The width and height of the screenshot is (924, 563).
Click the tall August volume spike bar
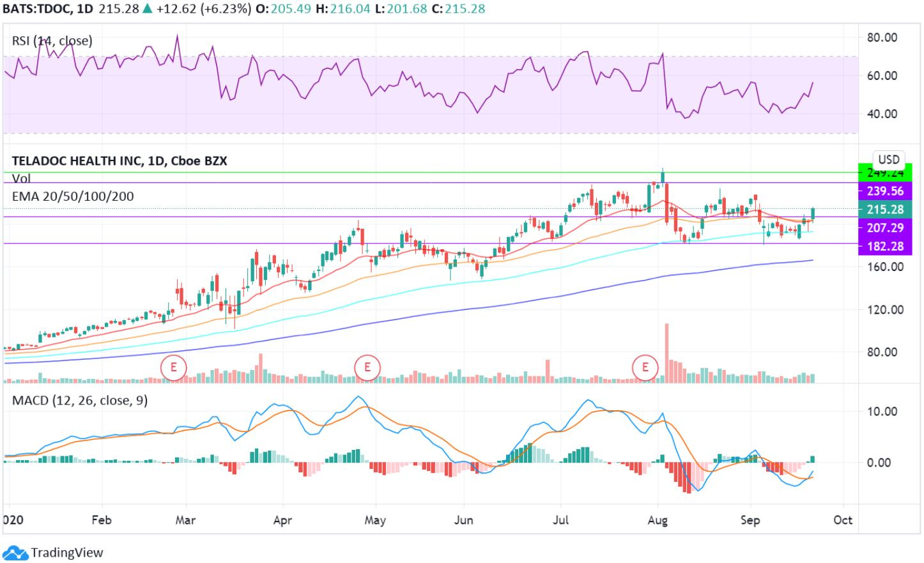[x=666, y=353]
